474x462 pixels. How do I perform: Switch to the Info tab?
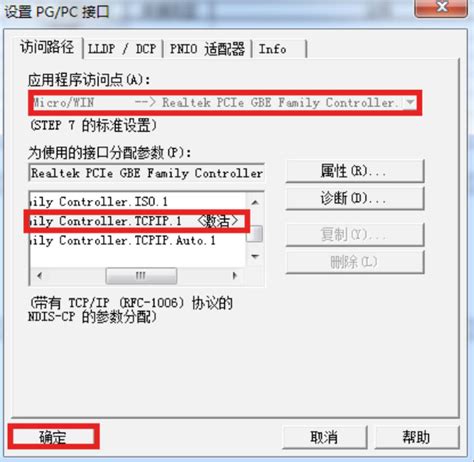[x=279, y=49]
